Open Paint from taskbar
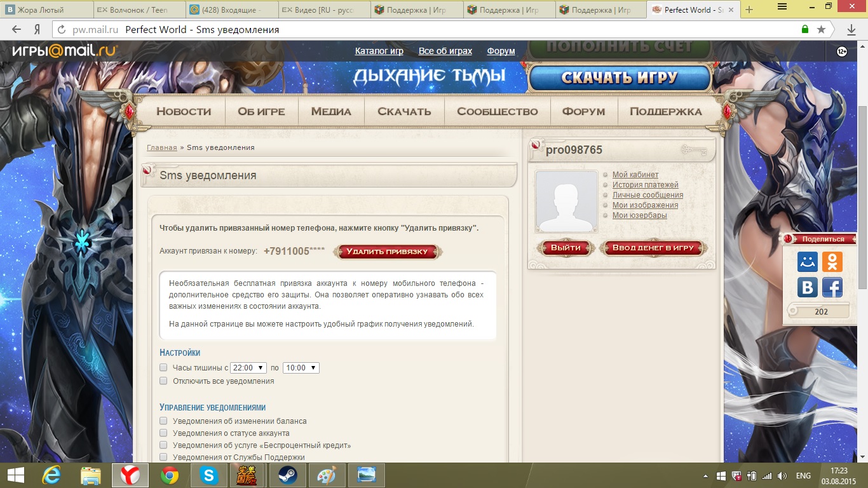 (x=327, y=475)
